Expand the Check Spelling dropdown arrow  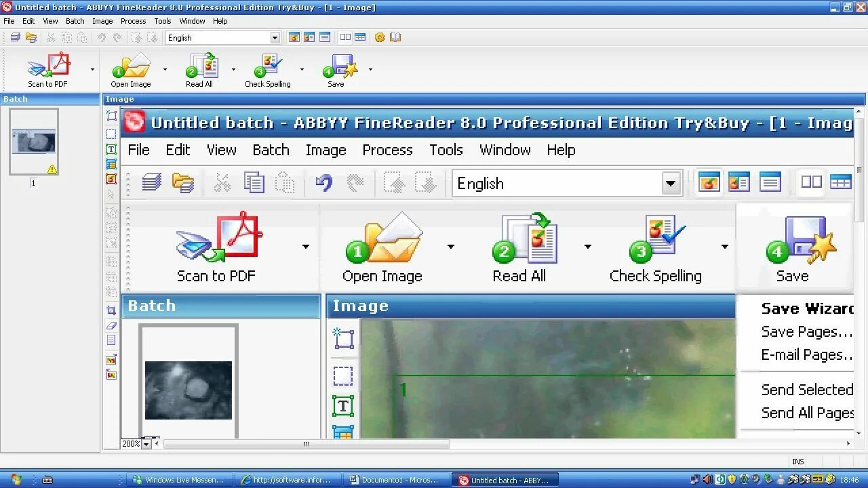(302, 69)
